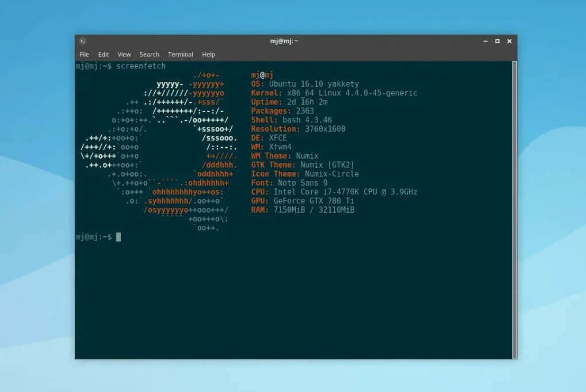Screen dimensions: 586x392
Task: Click the DE value XFCE
Action: (x=278, y=138)
